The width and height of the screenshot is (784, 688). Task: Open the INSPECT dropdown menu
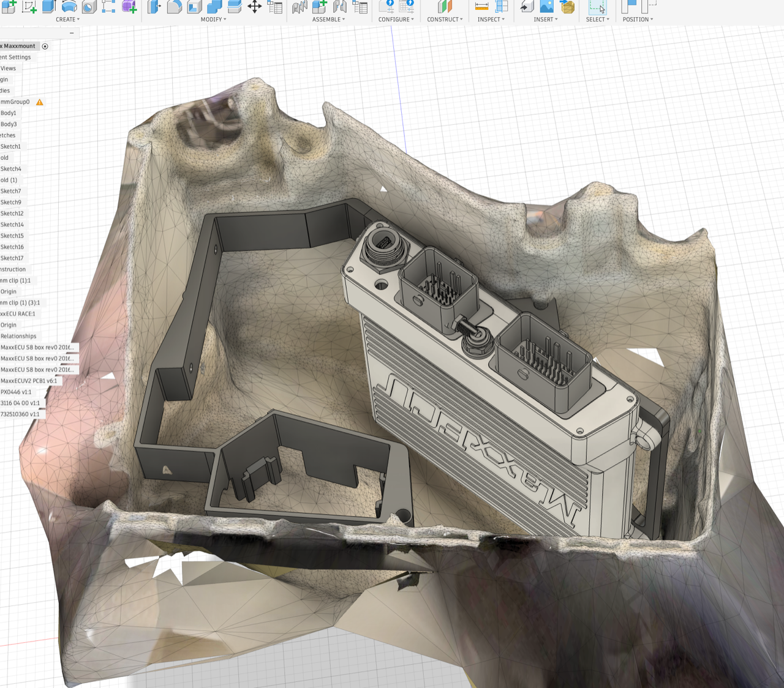coord(491,20)
